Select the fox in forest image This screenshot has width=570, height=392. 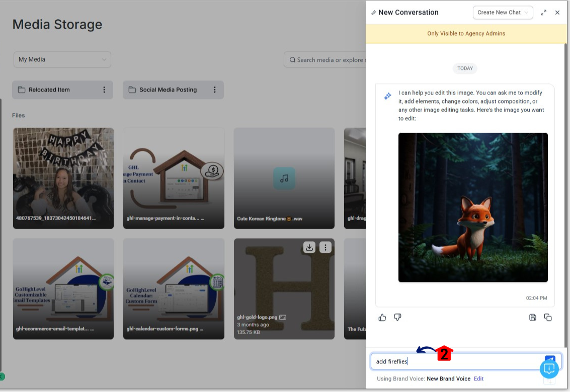[x=473, y=207]
